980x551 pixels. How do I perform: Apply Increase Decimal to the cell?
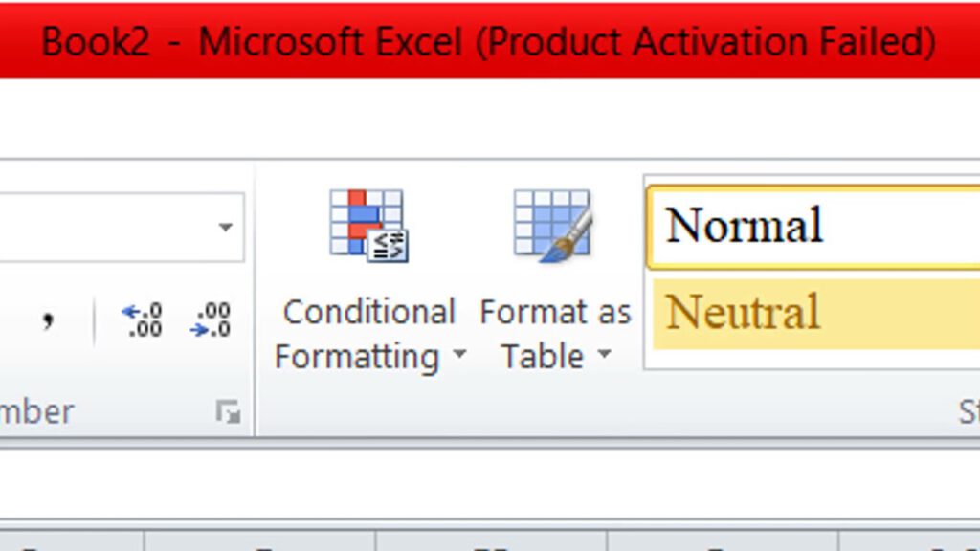pyautogui.click(x=143, y=320)
